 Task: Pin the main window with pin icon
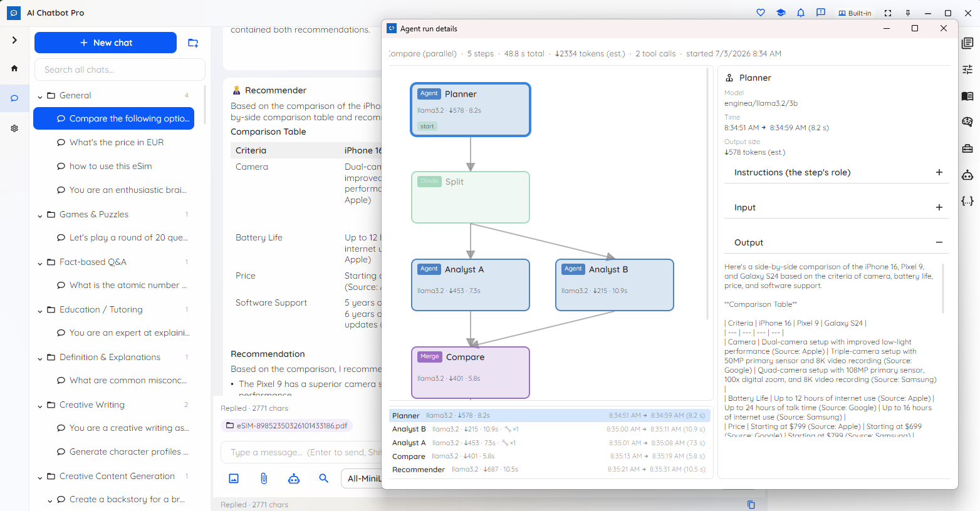click(908, 13)
